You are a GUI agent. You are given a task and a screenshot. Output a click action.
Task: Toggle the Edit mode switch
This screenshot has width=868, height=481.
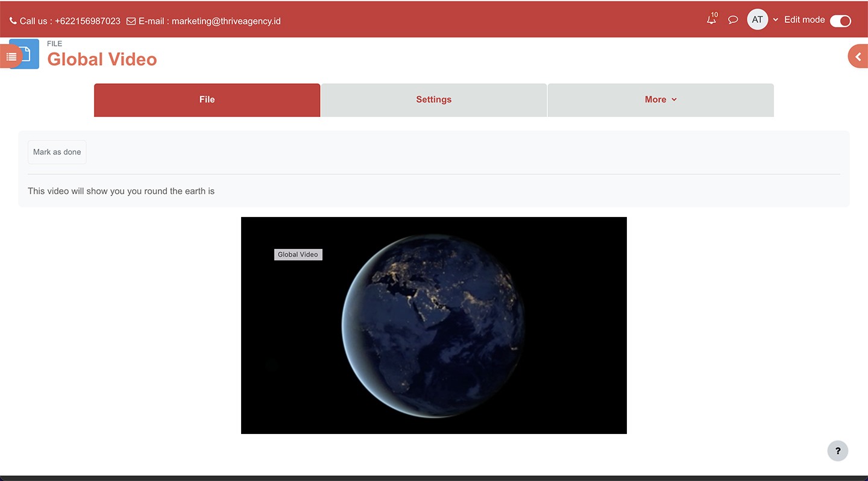[840, 21]
